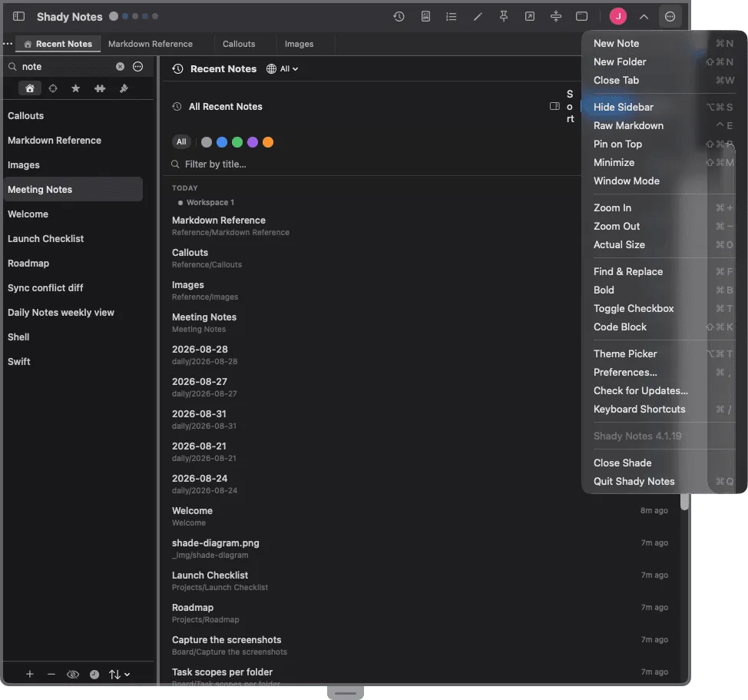
Task: Switch to the Images tab
Action: point(299,44)
